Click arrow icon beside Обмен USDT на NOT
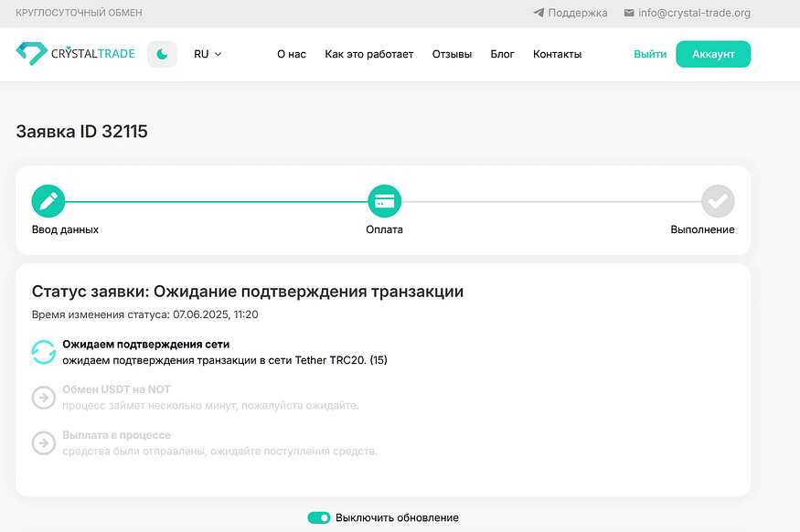 (43, 398)
